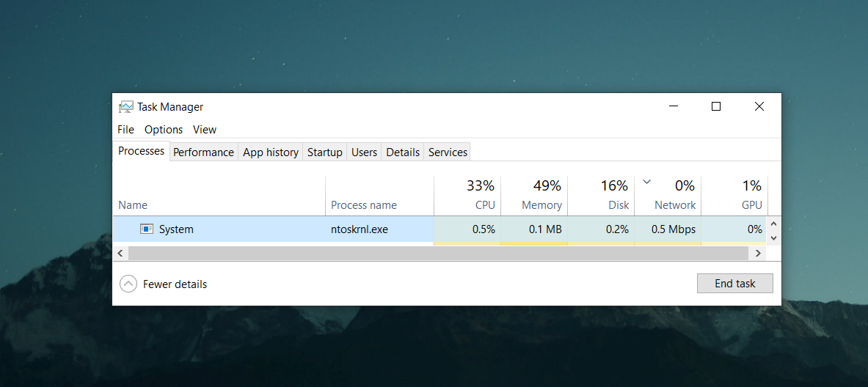Viewport: 868px width, 387px height.
Task: Click the horizontal scrollbar left arrow
Action: (120, 253)
